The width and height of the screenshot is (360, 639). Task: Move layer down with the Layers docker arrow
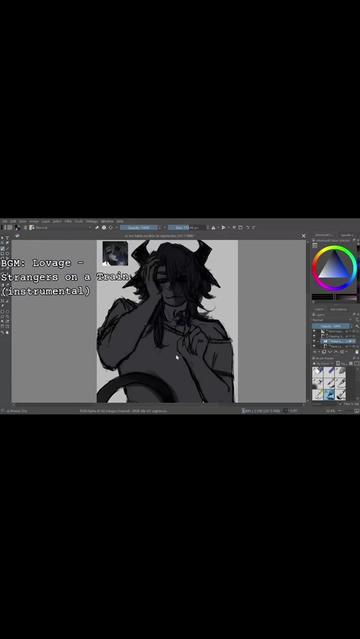(330, 352)
